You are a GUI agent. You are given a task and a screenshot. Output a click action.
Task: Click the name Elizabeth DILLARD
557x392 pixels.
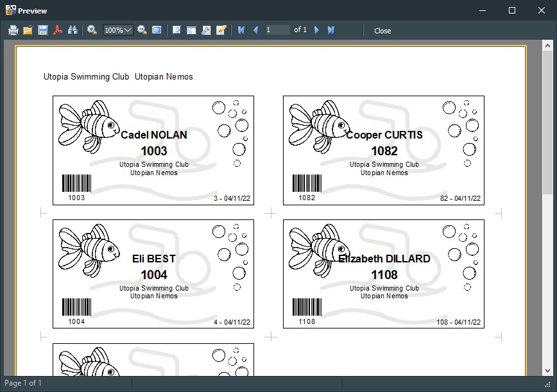pos(384,259)
